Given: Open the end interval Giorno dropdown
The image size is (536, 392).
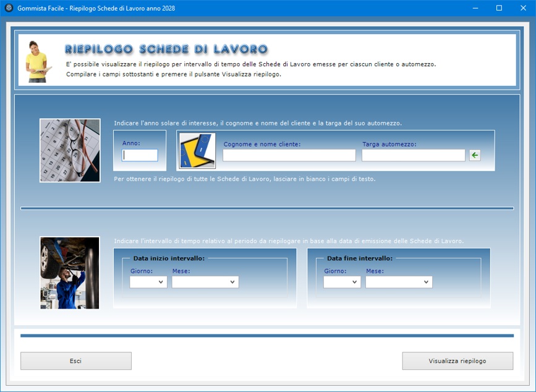Looking at the screenshot, I should 342,282.
